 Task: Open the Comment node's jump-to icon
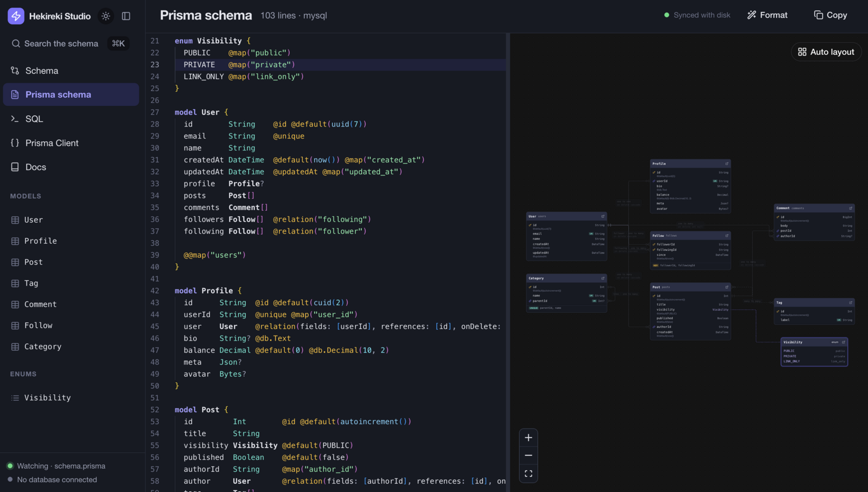(x=851, y=208)
